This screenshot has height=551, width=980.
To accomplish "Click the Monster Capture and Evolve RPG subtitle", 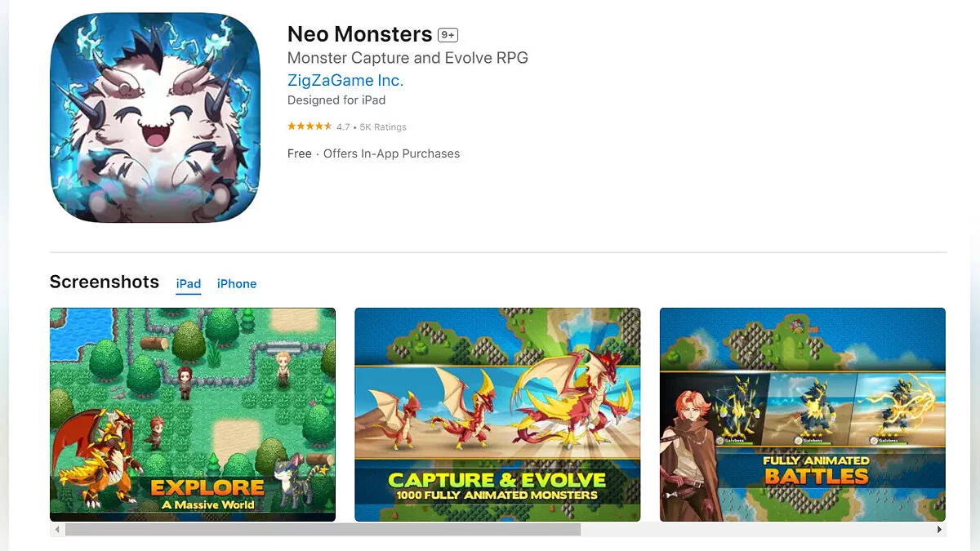I will pos(408,58).
